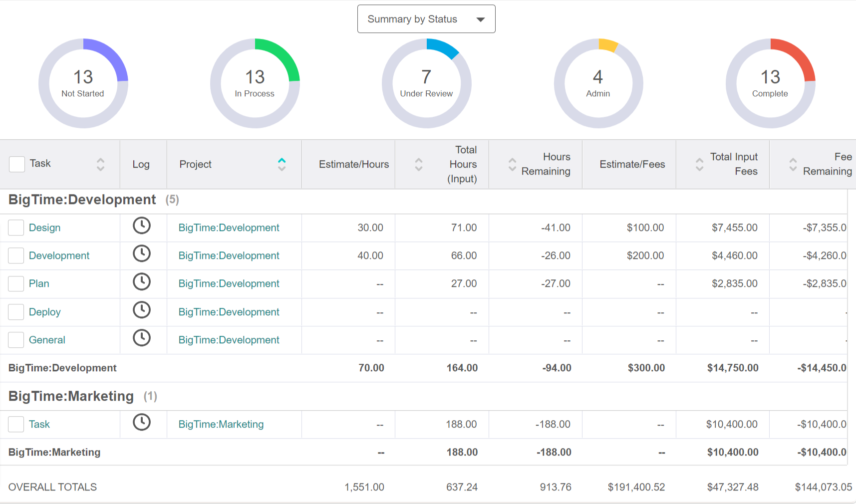Screen dimensions: 856x504
Task: Click the OVERALL TOTALS label
Action: point(52,487)
